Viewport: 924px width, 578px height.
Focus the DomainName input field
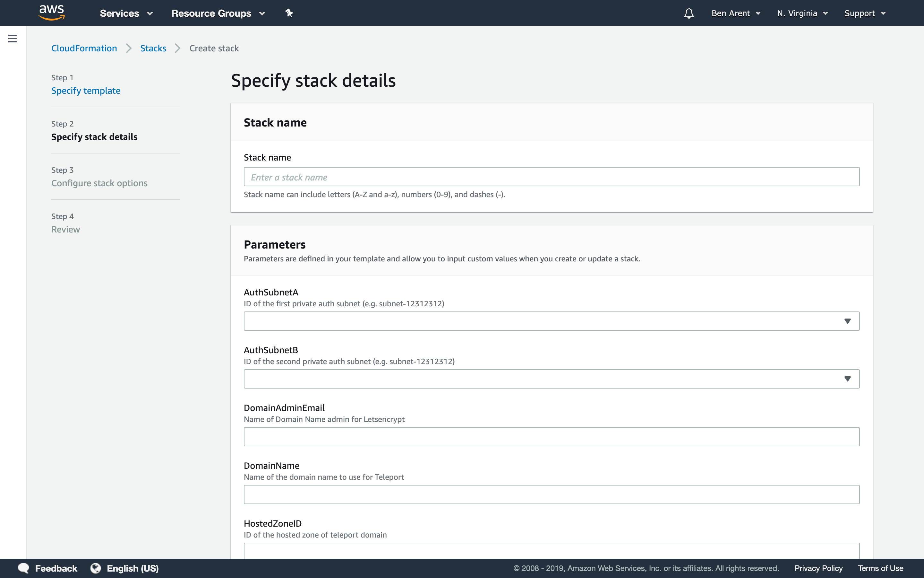[551, 494]
